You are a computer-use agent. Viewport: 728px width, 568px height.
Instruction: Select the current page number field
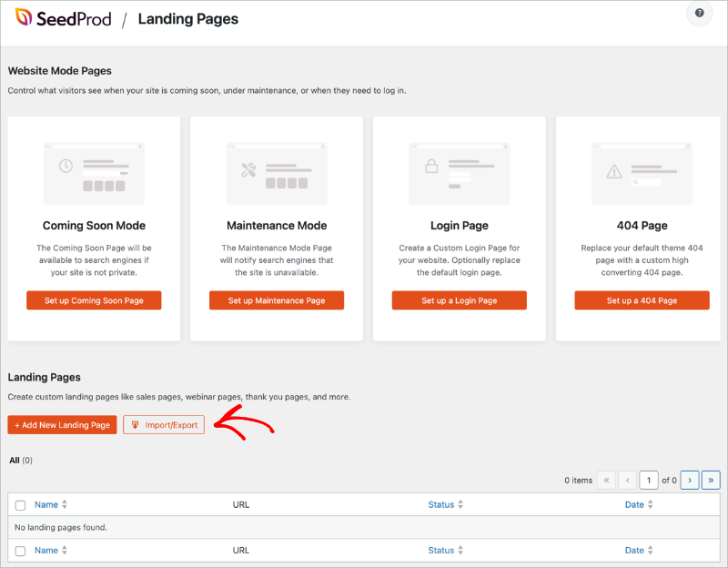[649, 480]
